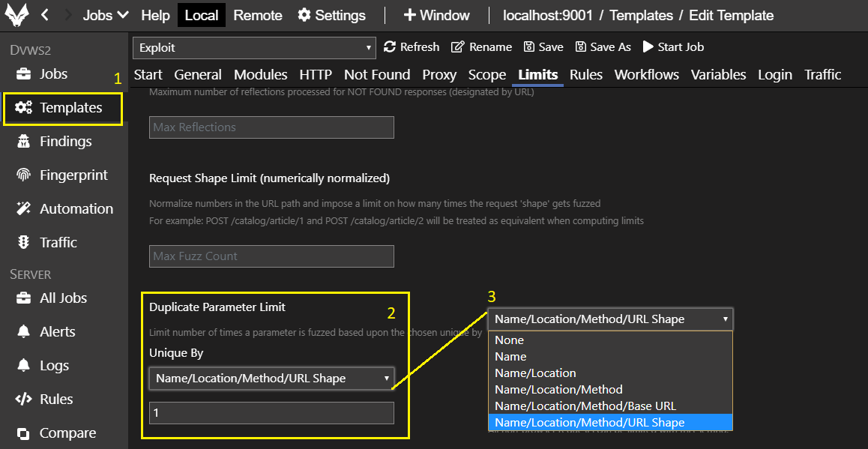Open Jobs in the sidebar
The height and width of the screenshot is (449, 868).
tap(52, 74)
